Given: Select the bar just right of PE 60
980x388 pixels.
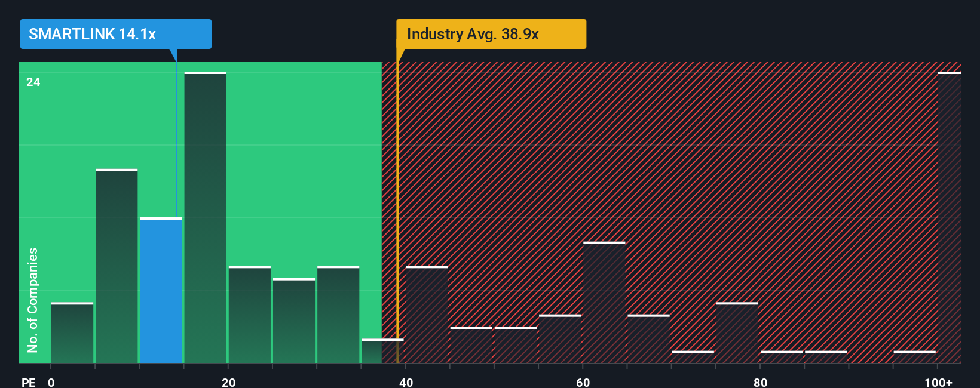Looking at the screenshot, I should pos(604,303).
